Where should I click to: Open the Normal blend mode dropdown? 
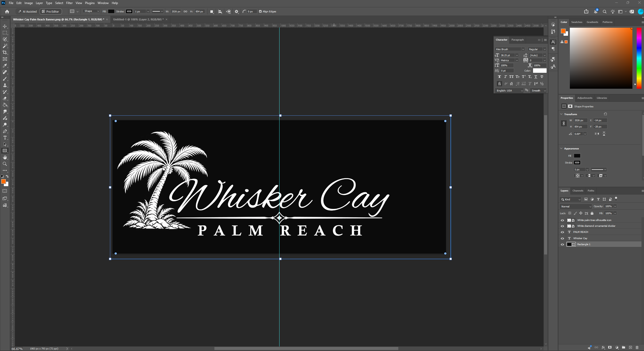coord(575,206)
